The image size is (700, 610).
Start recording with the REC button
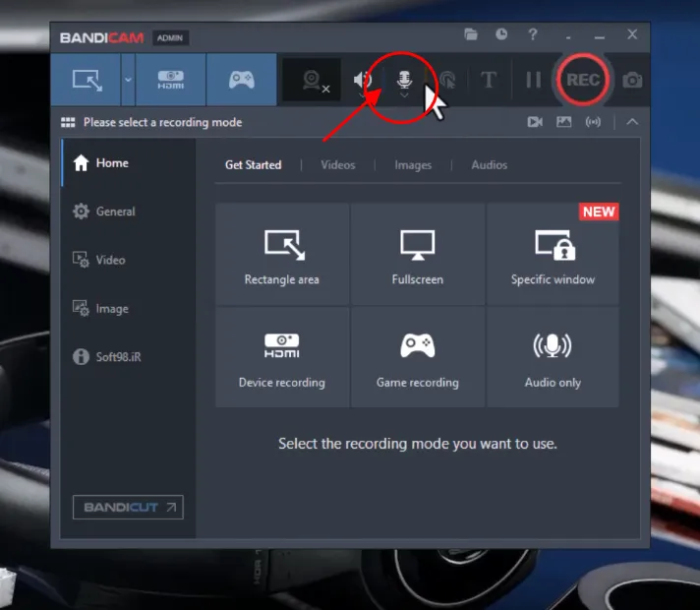click(x=583, y=80)
